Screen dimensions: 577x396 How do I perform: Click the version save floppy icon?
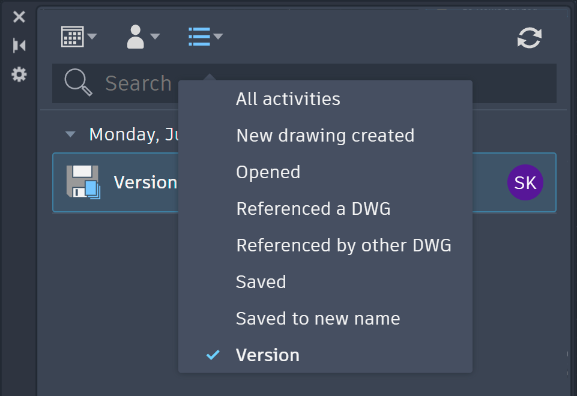83,182
